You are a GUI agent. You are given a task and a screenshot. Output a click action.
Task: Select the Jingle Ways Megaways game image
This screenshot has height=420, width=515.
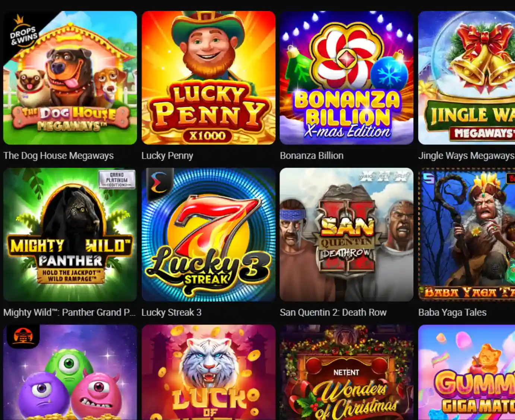[x=467, y=78]
